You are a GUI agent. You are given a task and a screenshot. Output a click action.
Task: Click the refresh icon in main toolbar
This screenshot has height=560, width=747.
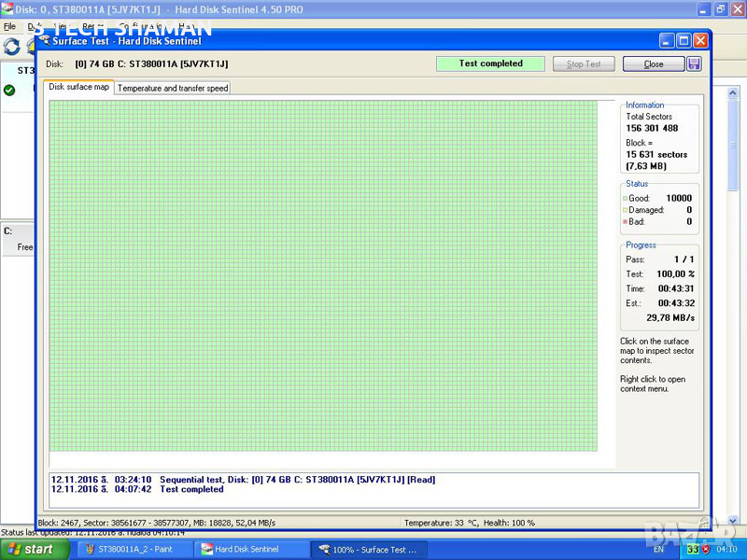tap(11, 47)
